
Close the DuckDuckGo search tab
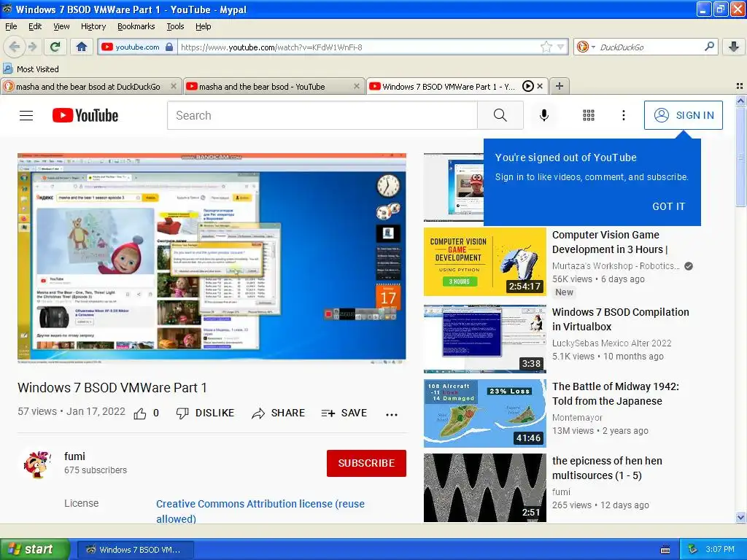(174, 86)
